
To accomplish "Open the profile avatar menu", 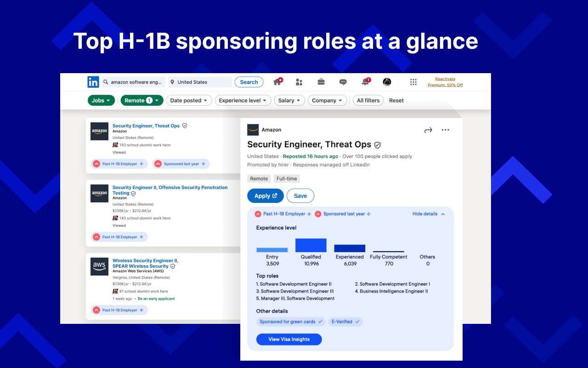I will (x=387, y=82).
